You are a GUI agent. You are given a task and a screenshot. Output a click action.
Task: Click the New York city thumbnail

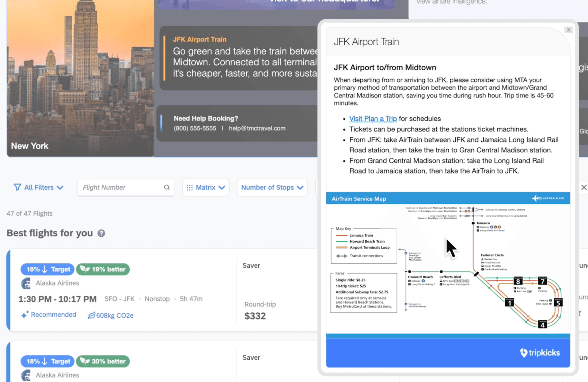point(80,78)
